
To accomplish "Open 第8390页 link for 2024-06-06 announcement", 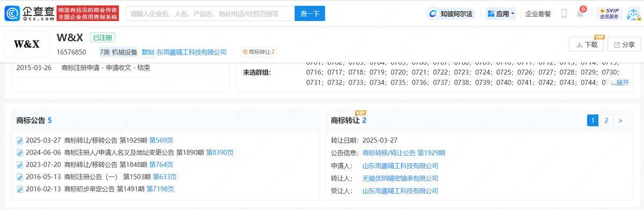I will point(220,153).
